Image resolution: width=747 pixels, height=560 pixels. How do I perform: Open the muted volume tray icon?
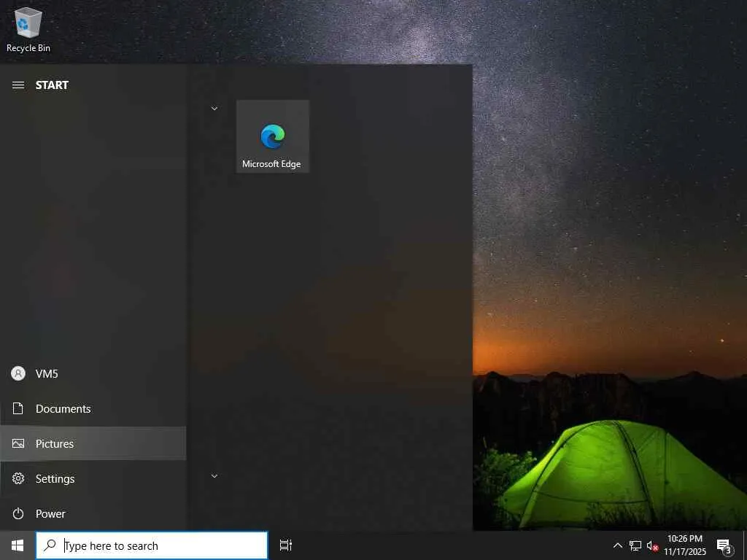click(x=652, y=545)
